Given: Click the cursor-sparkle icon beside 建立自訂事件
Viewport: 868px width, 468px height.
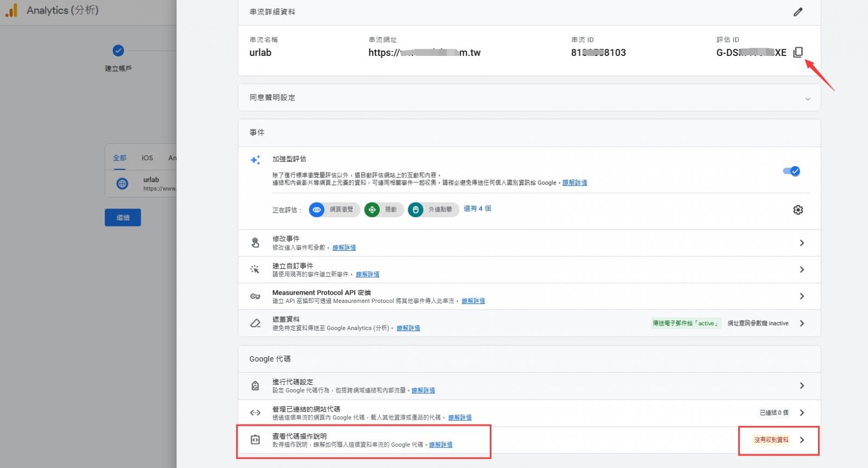Looking at the screenshot, I should [255, 269].
